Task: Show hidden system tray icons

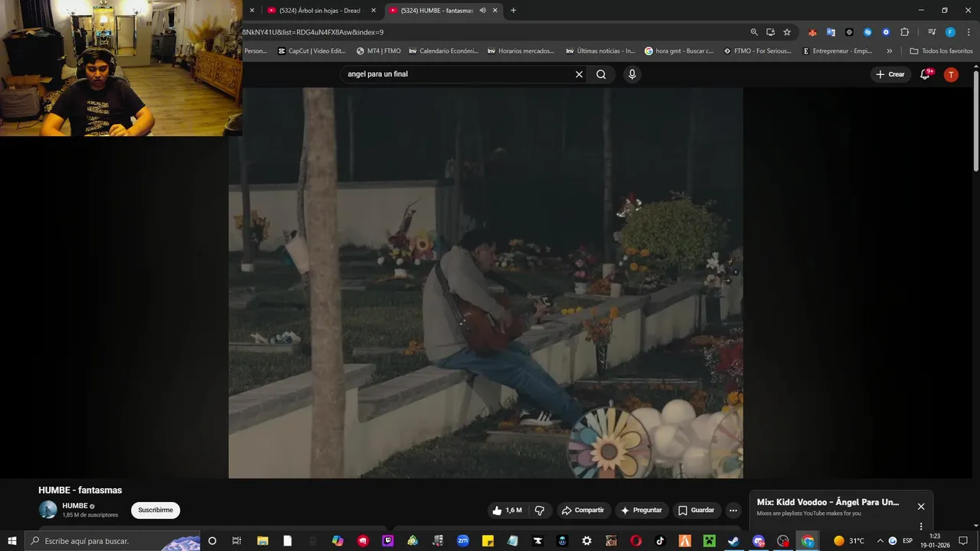Action: click(x=880, y=540)
